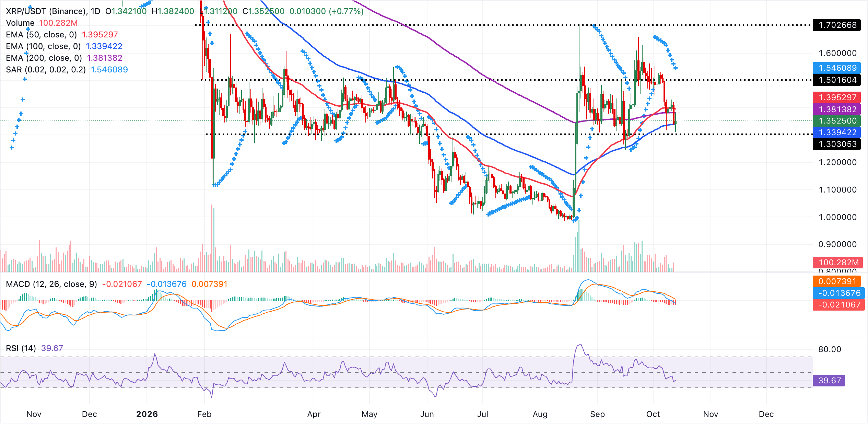The height and width of the screenshot is (430, 868).
Task: Click the Feb label on the time axis
Action: click(x=204, y=414)
